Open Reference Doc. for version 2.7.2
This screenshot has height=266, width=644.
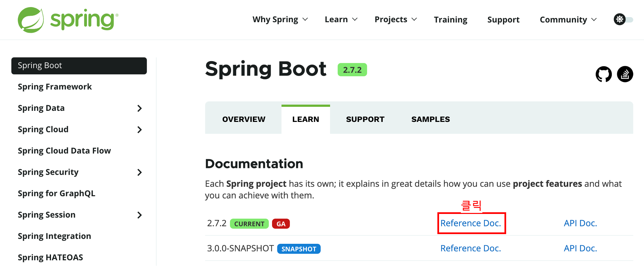tap(471, 223)
